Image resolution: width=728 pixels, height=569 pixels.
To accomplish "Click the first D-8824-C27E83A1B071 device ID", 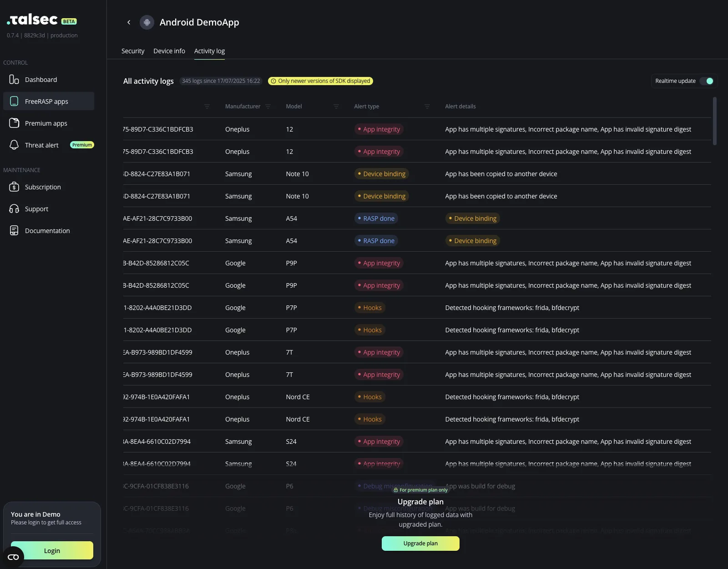I will 157,174.
